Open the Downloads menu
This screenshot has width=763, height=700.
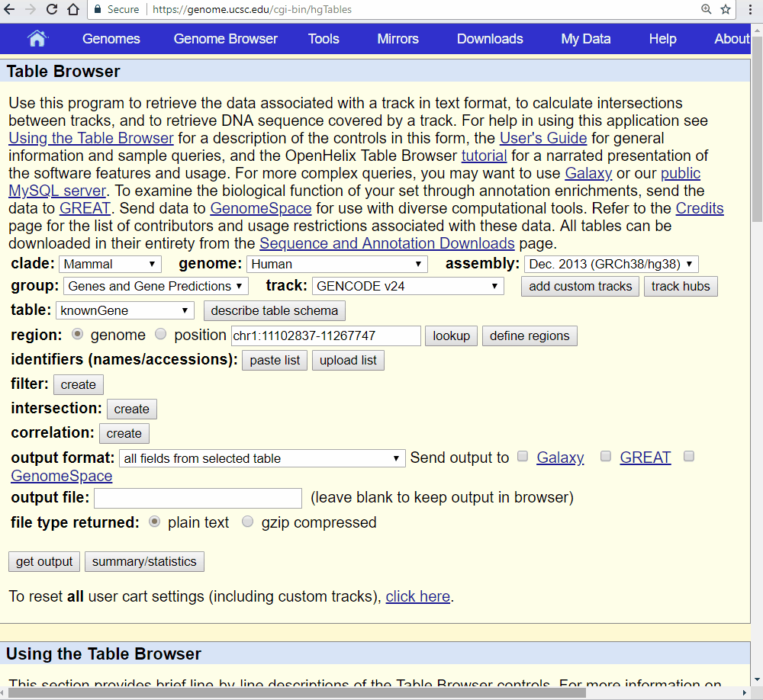[x=490, y=39]
